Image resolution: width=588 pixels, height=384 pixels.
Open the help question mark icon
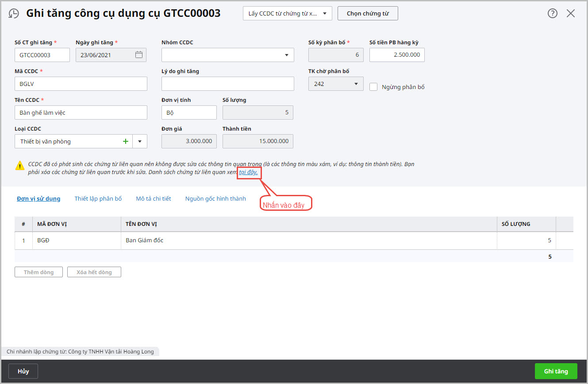coord(552,13)
